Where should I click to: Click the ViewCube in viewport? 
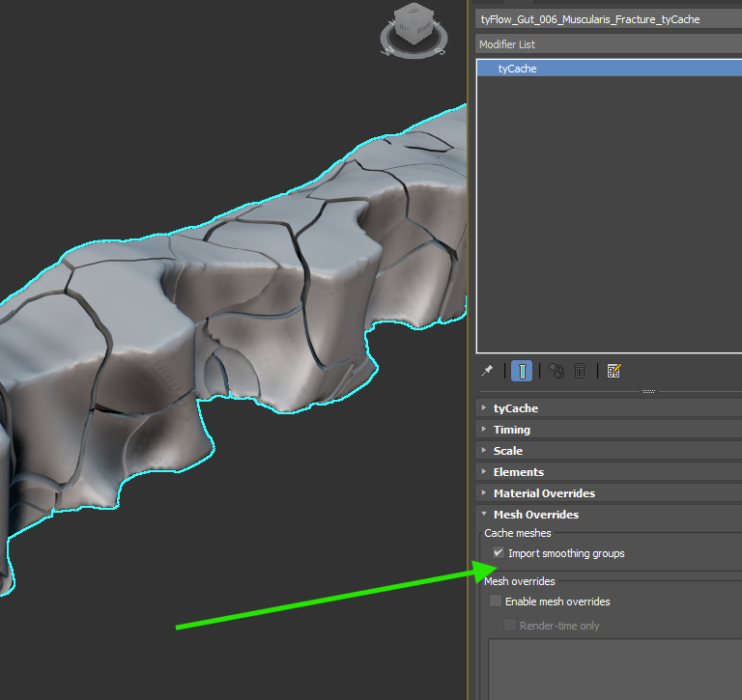click(414, 23)
